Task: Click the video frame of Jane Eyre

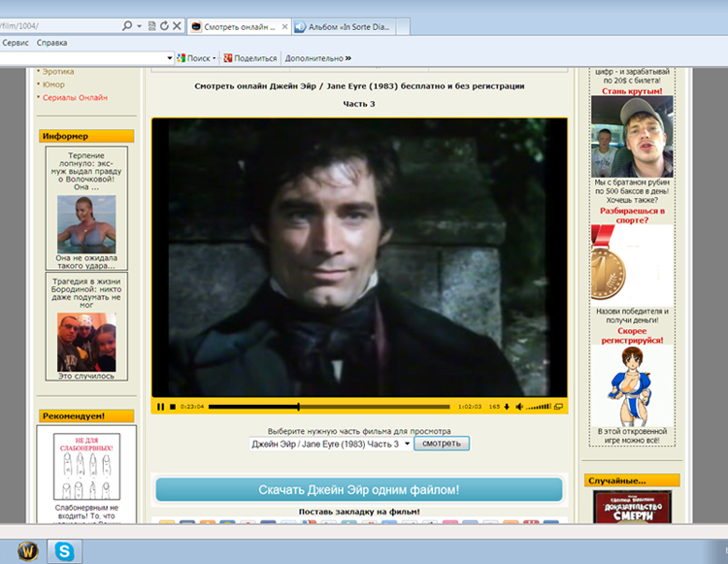Action: pos(359,257)
